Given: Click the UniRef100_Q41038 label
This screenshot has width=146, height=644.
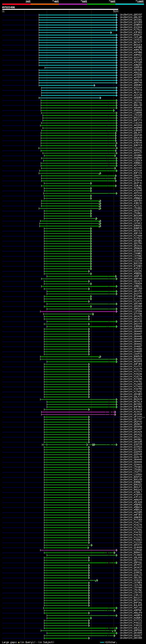Looking at the screenshot, I should click(x=131, y=321).
